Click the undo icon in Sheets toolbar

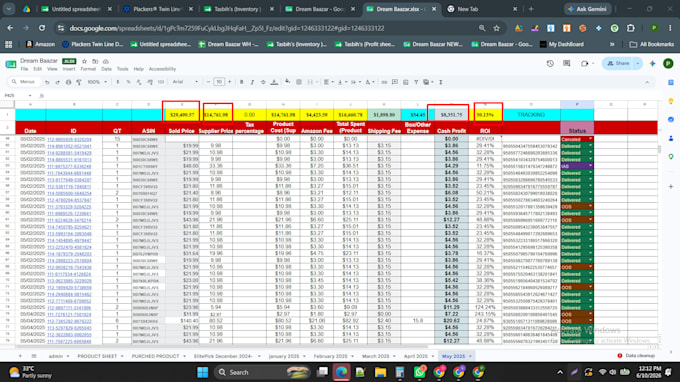point(47,82)
